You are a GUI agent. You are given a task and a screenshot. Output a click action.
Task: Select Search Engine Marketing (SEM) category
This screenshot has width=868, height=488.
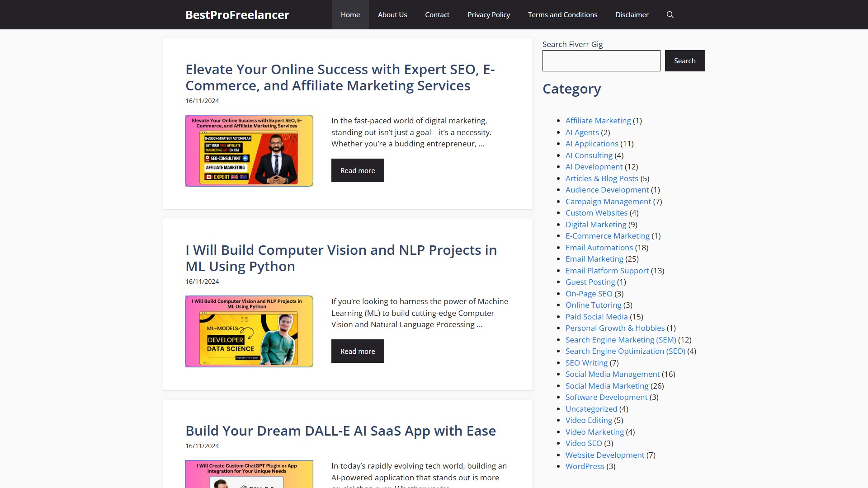621,340
